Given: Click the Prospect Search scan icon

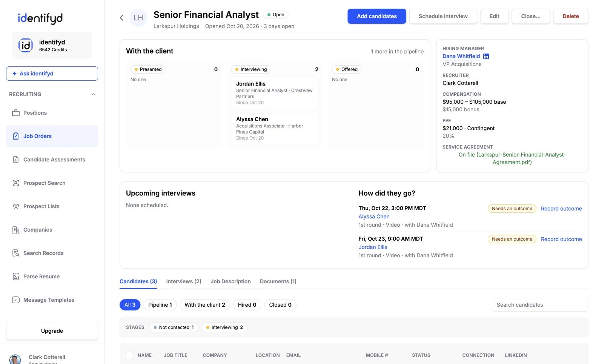Looking at the screenshot, I should [x=16, y=183].
